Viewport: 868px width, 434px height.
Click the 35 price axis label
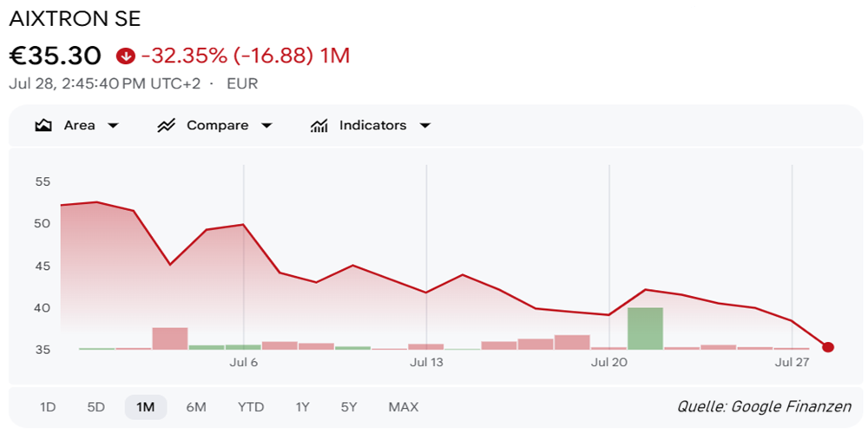(43, 350)
